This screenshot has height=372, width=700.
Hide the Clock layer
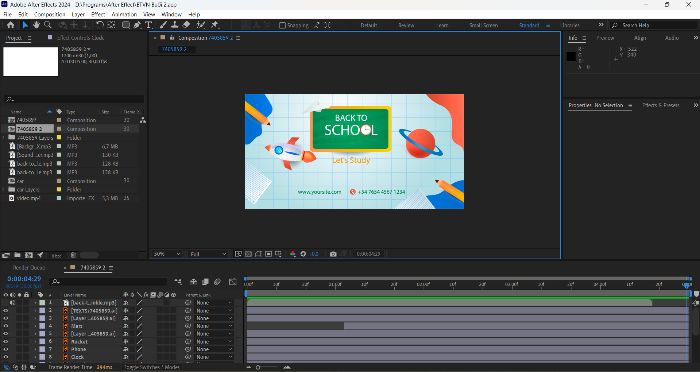6,357
